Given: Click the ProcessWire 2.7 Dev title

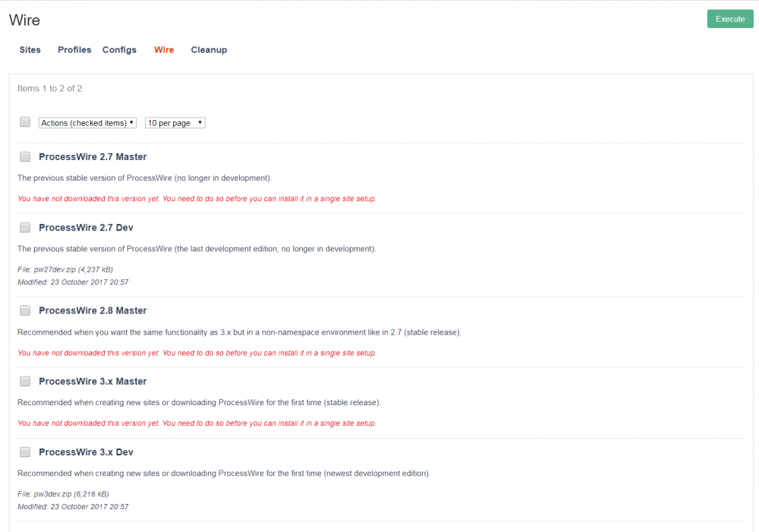Looking at the screenshot, I should [x=87, y=228].
